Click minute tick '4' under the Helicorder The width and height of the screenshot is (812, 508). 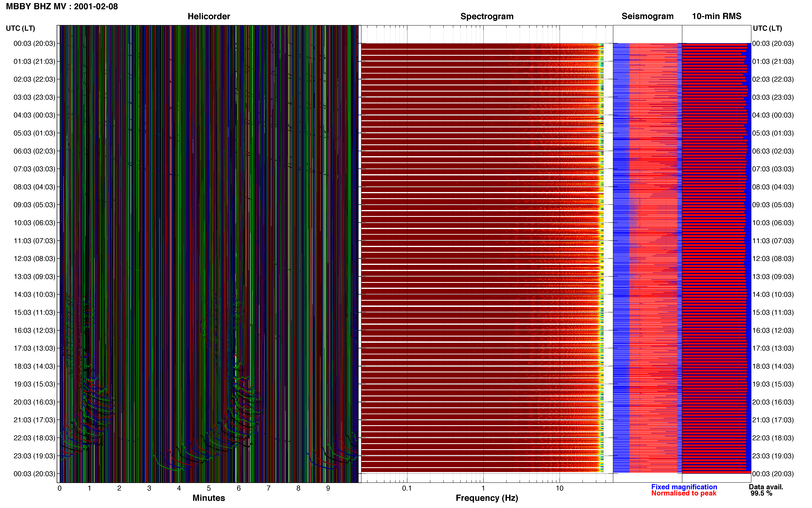(179, 488)
